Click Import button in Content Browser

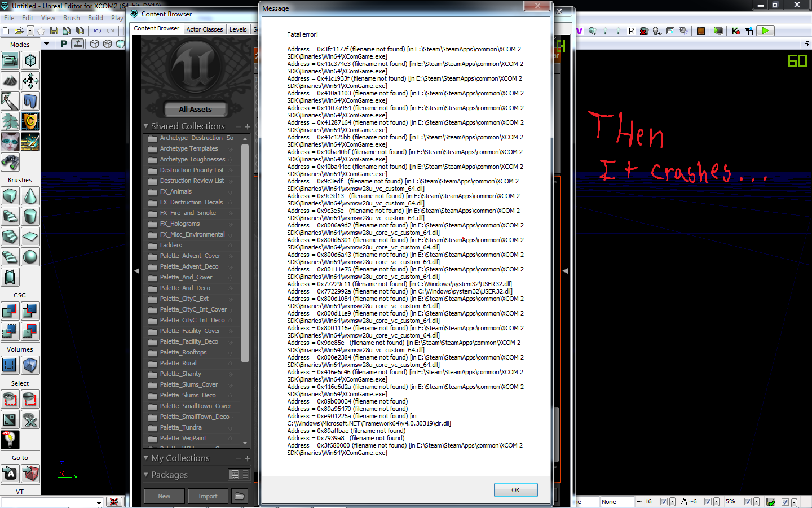pyautogui.click(x=208, y=496)
